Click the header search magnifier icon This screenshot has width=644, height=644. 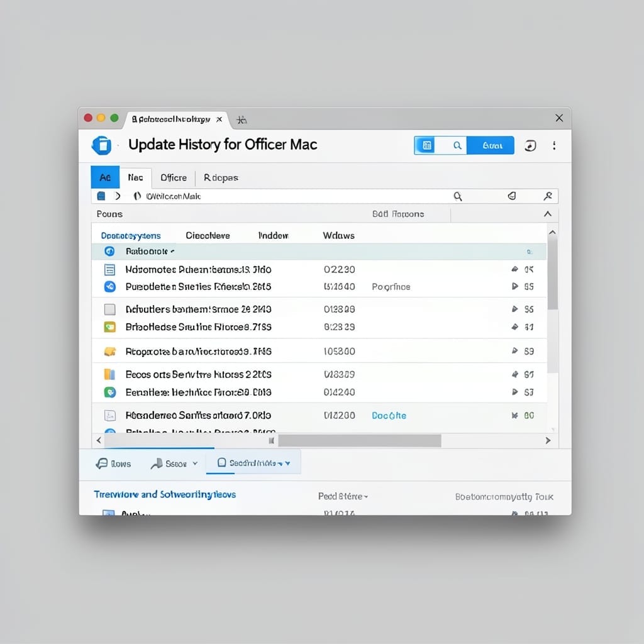click(x=457, y=145)
